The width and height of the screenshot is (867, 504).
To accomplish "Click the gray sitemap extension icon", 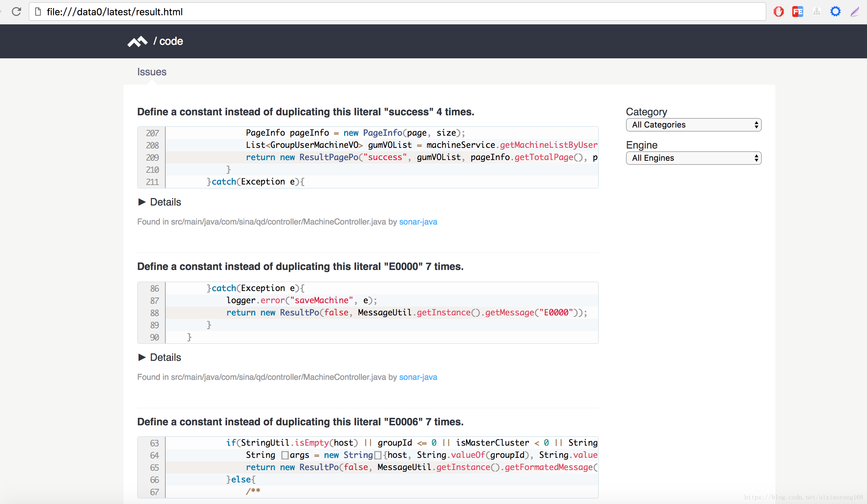I will click(816, 12).
